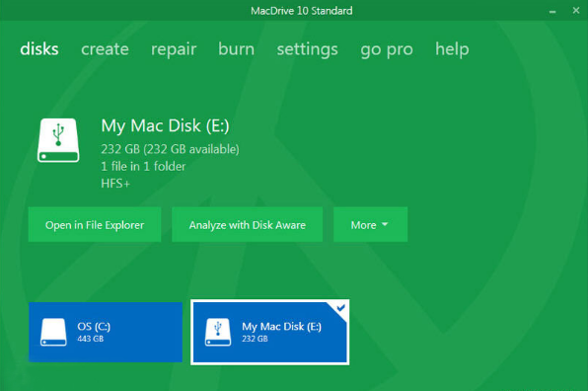The image size is (588, 391).
Task: Click the HFS+ file system label
Action: (115, 184)
